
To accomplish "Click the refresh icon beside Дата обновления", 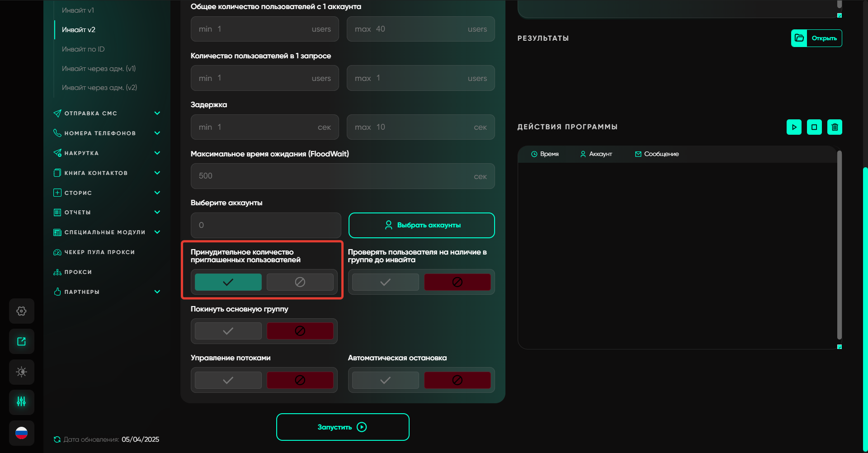I will 57,439.
